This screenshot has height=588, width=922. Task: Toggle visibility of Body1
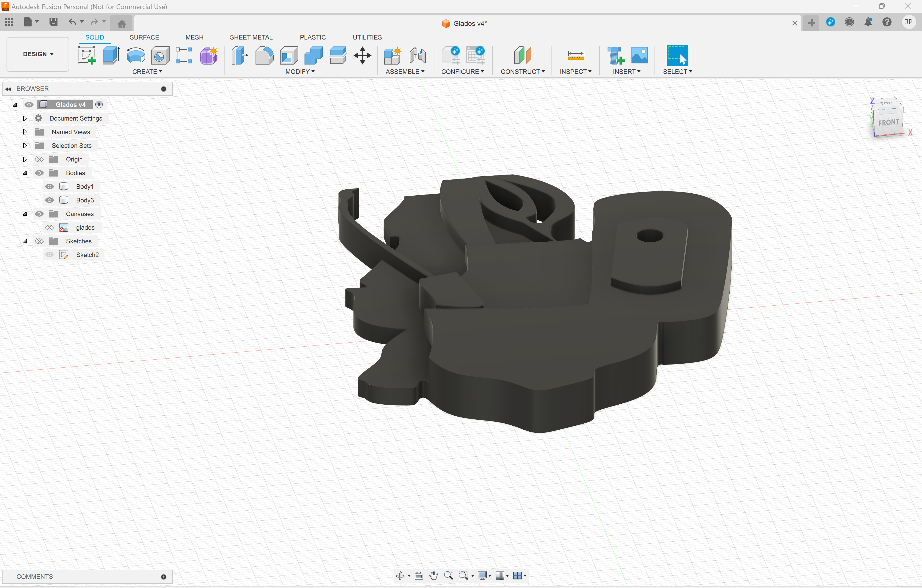50,186
